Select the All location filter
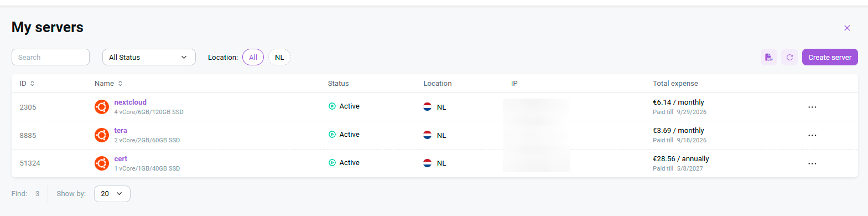 point(253,57)
